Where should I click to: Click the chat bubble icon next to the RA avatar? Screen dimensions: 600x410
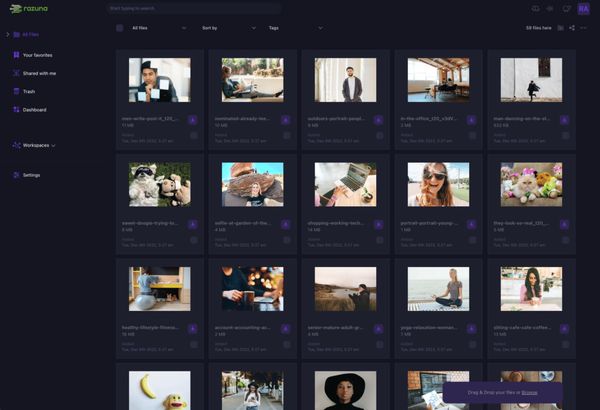566,8
